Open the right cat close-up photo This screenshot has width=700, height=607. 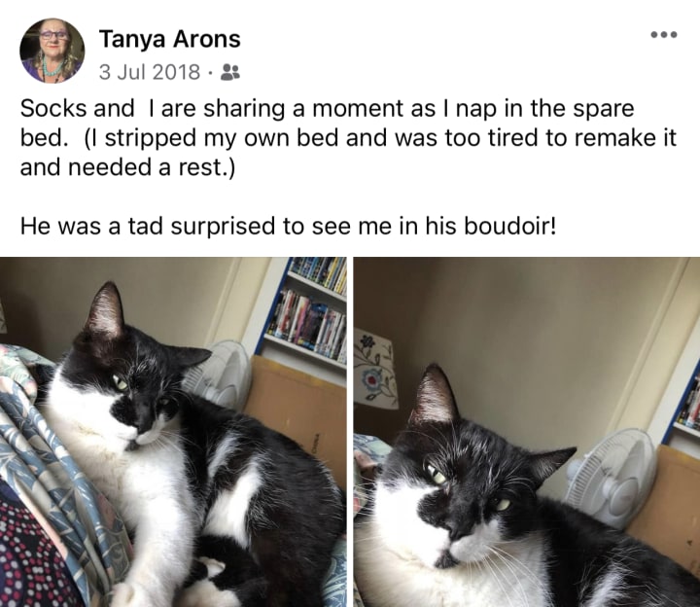point(527,432)
